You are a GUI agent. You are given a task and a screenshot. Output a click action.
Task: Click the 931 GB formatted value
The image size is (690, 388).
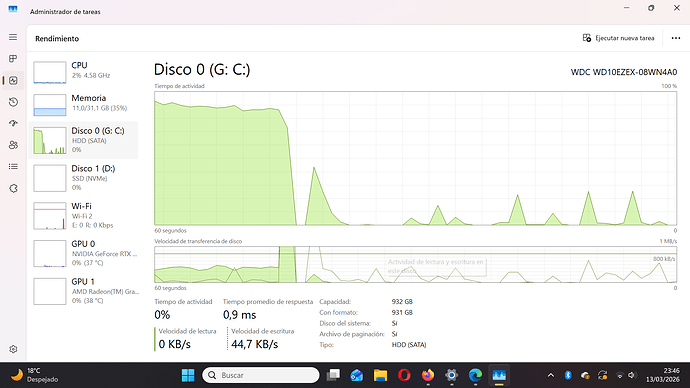(402, 313)
